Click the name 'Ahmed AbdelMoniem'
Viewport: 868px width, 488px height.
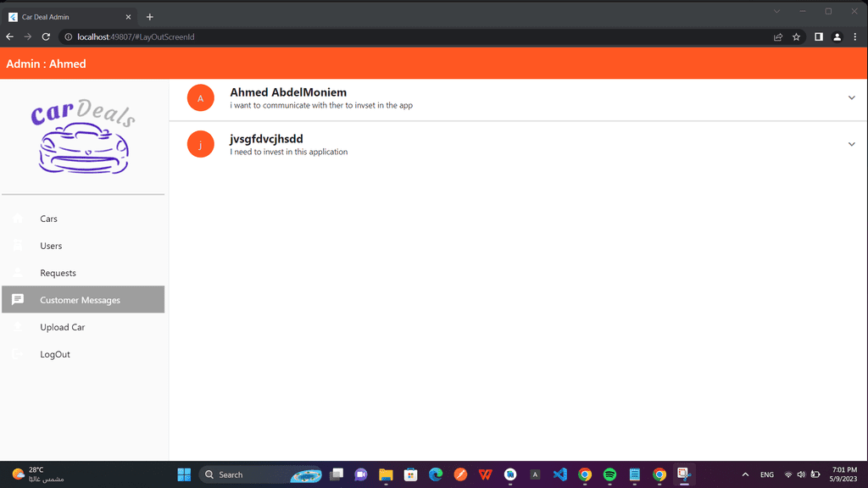coord(288,92)
